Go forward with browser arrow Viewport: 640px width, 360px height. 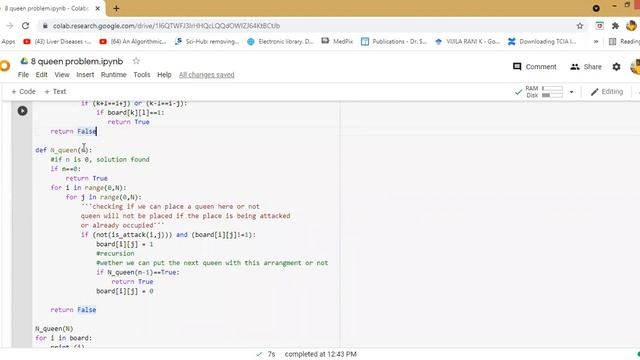click(9, 26)
